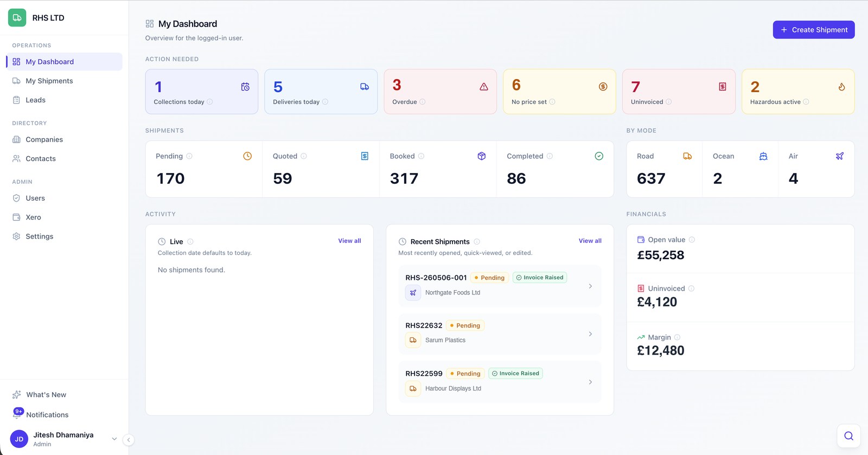This screenshot has width=868, height=455.
Task: Click View all in the Live panel
Action: 349,241
